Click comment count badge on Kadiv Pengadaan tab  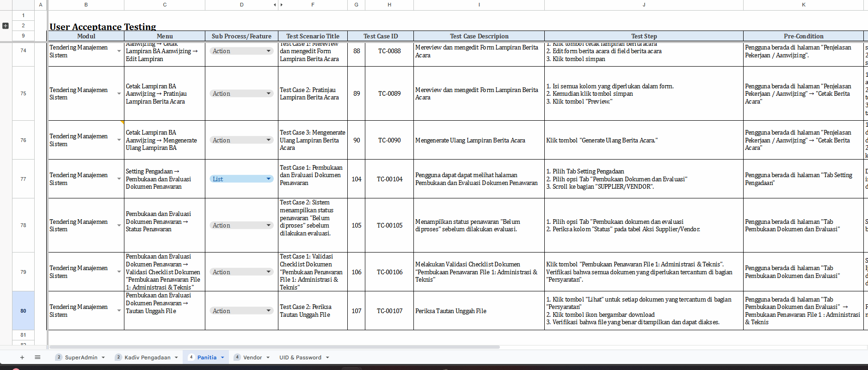(118, 357)
